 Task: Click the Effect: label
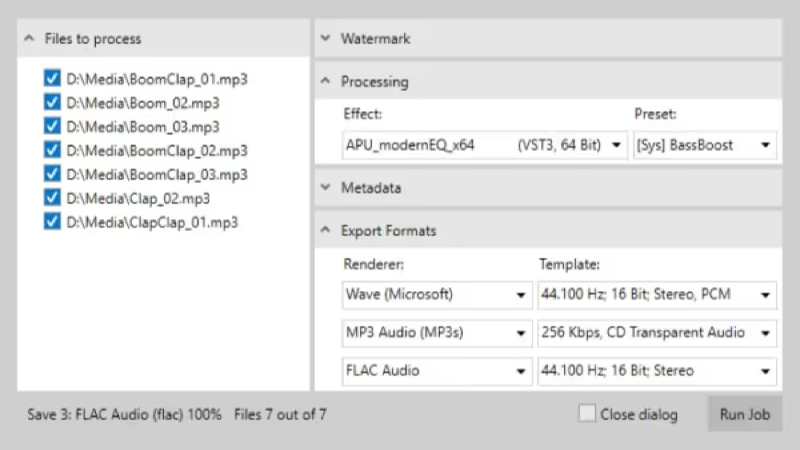click(x=362, y=114)
